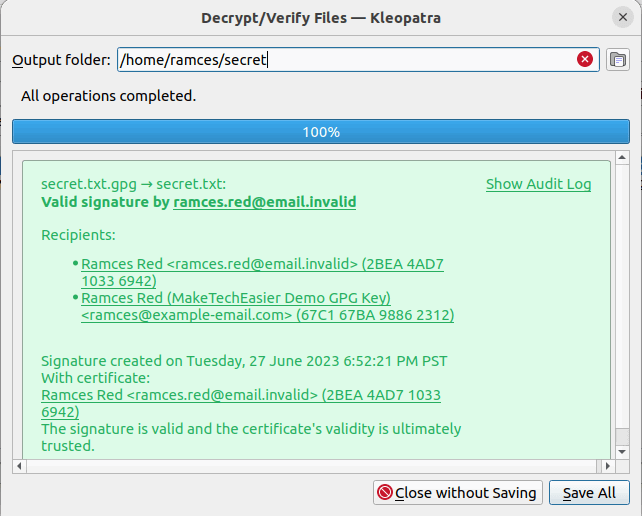This screenshot has width=642, height=516.
Task: Open the 'With certificate' Ramces Red link
Action: pyautogui.click(x=240, y=403)
